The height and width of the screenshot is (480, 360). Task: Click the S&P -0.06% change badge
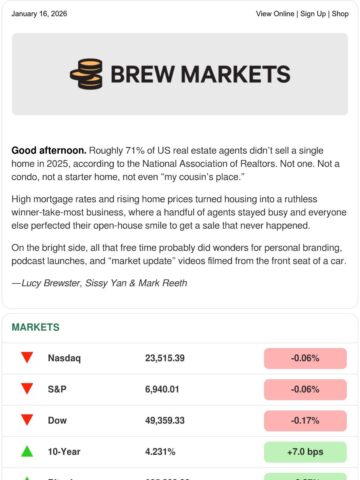(x=305, y=389)
